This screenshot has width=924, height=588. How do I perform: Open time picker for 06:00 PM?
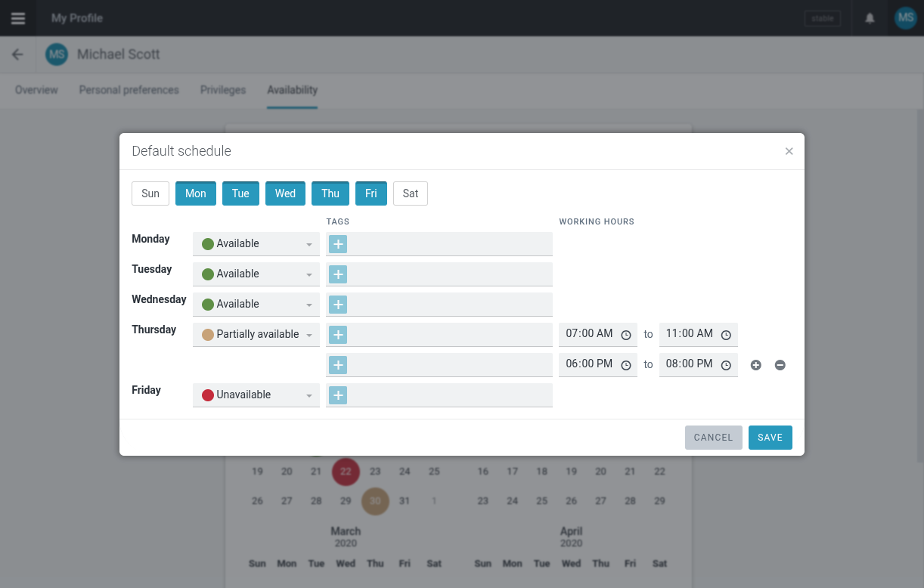(626, 365)
